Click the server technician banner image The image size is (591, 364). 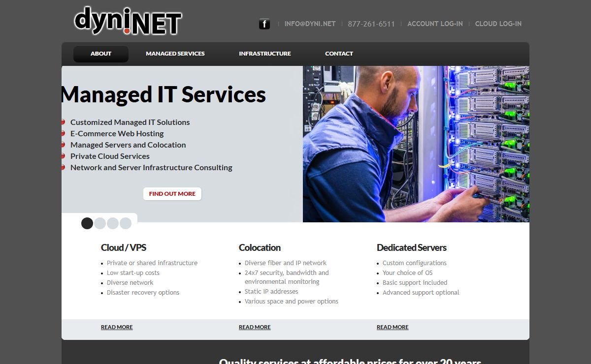[x=416, y=144]
